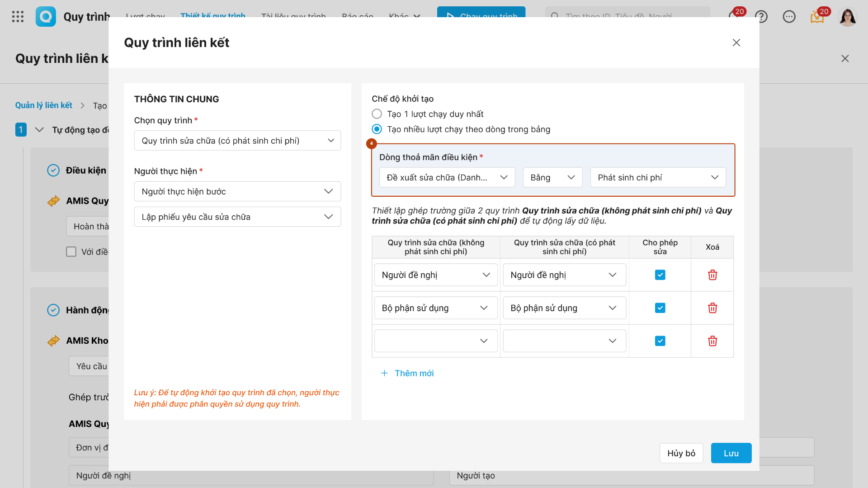The image size is (868, 488).
Task: Select 'Tạo nhiều lượt chạy theo dòng' option
Action: click(377, 129)
